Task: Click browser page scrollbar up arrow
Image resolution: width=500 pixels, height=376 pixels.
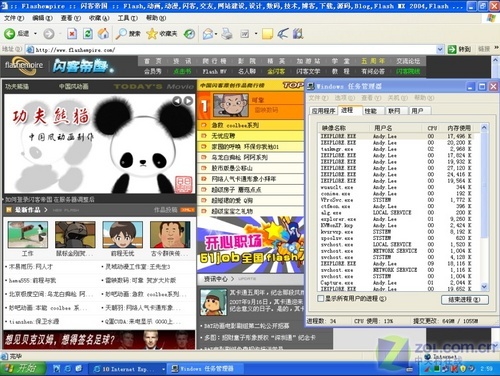Action: coord(495,60)
